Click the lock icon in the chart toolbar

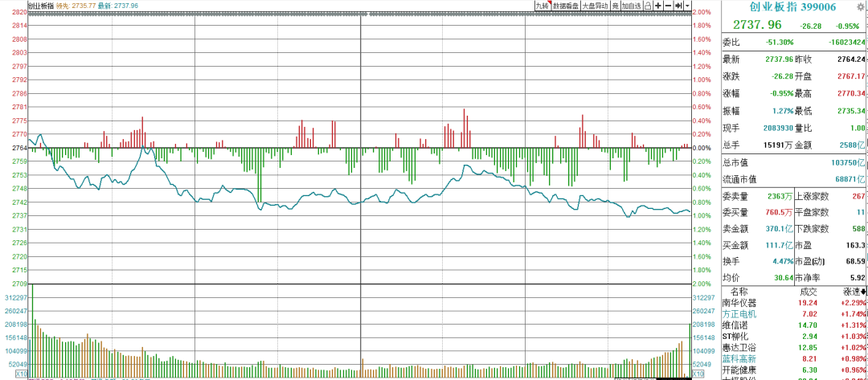(x=648, y=6)
